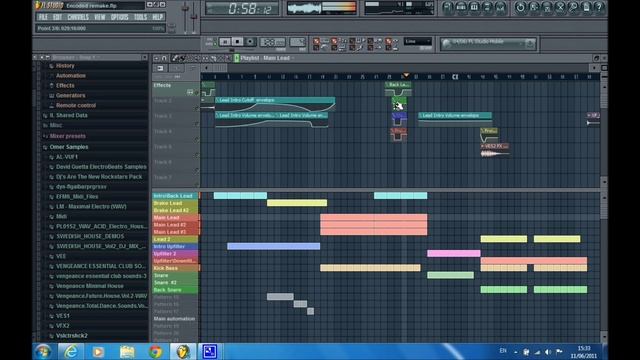640x360 pixels.
Task: Click the circular arrow icon in top toolbar
Action: (x=520, y=7)
